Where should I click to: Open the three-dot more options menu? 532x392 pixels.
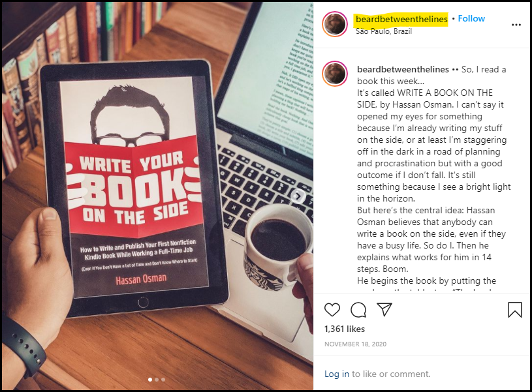(516, 25)
